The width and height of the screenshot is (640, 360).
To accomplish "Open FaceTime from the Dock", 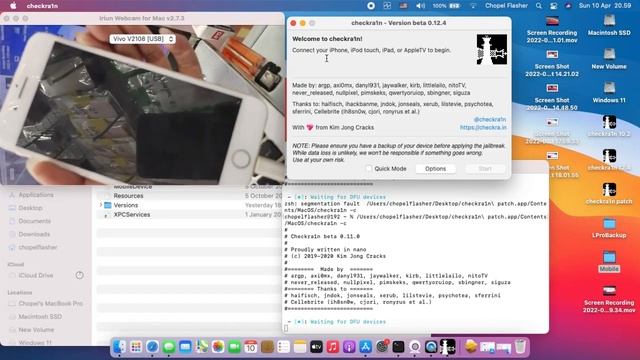I will point(234,347).
